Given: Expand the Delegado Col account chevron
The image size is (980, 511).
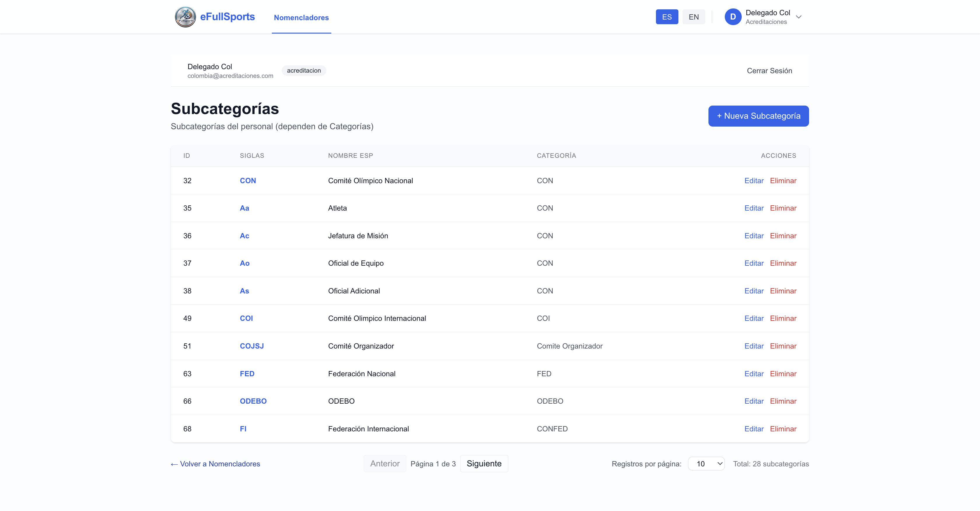Looking at the screenshot, I should click(799, 17).
